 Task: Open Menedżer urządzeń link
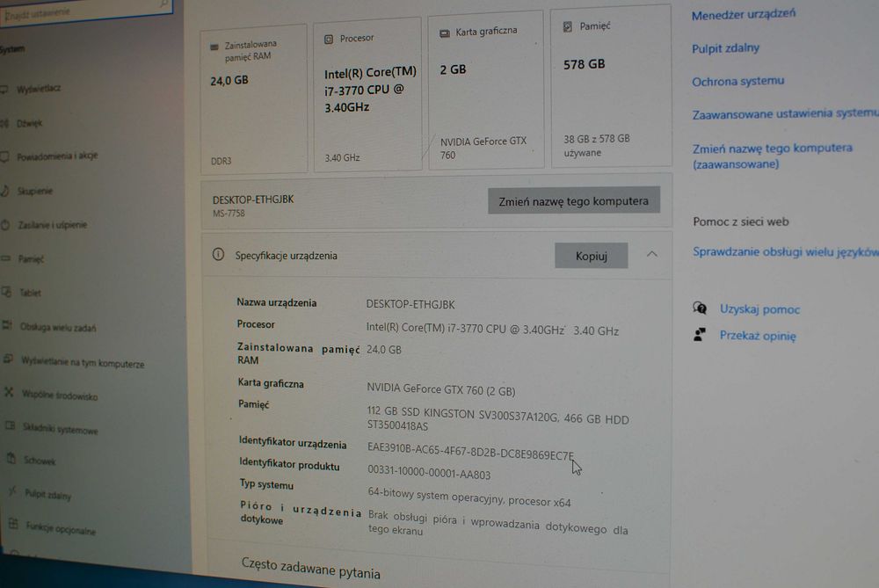(744, 15)
